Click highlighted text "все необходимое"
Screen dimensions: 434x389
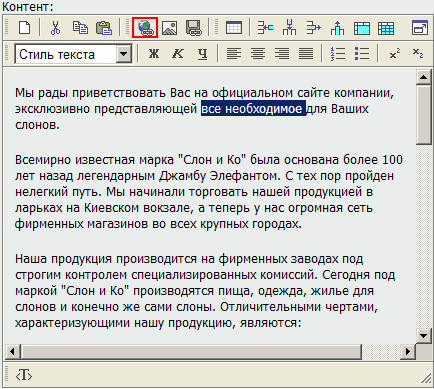tap(253, 109)
